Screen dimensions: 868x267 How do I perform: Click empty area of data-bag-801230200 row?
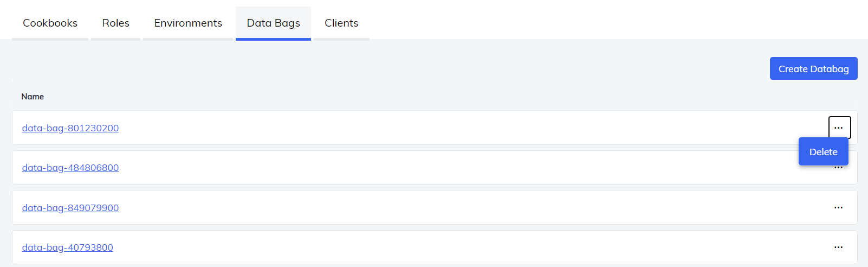tap(433, 128)
